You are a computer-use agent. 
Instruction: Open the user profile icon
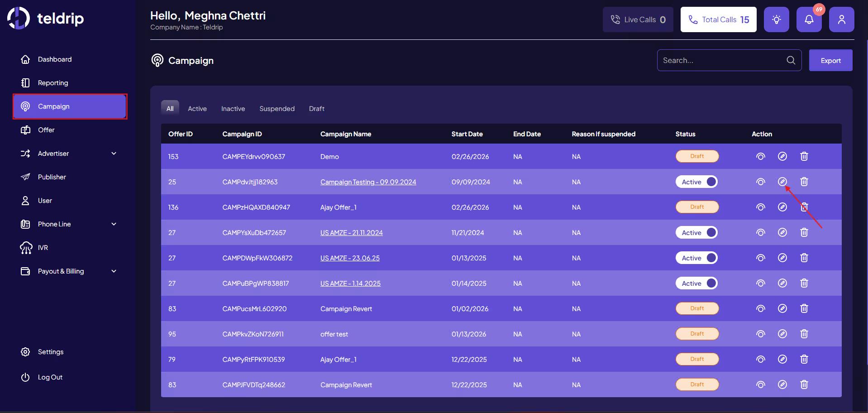click(x=841, y=19)
